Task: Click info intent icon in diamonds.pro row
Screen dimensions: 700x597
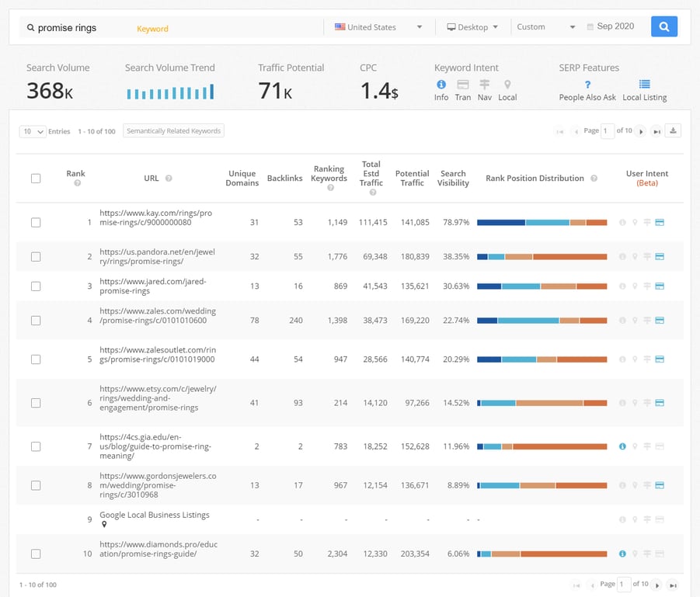Action: click(x=622, y=554)
